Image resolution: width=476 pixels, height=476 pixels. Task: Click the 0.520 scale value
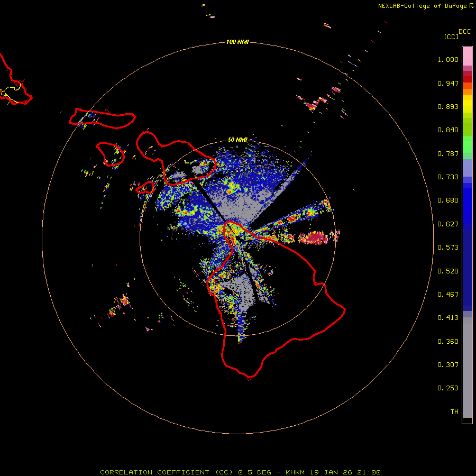[x=448, y=271]
